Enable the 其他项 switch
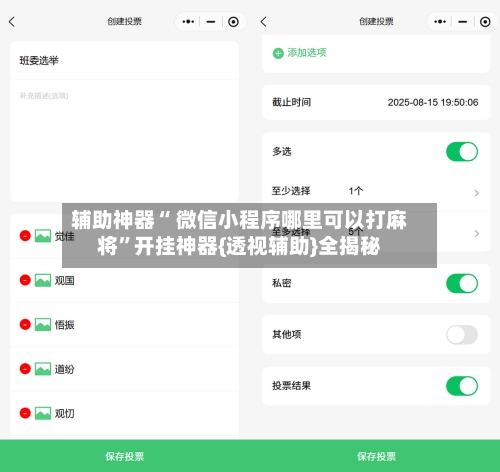Image resolution: width=500 pixels, height=472 pixels. coord(462,335)
